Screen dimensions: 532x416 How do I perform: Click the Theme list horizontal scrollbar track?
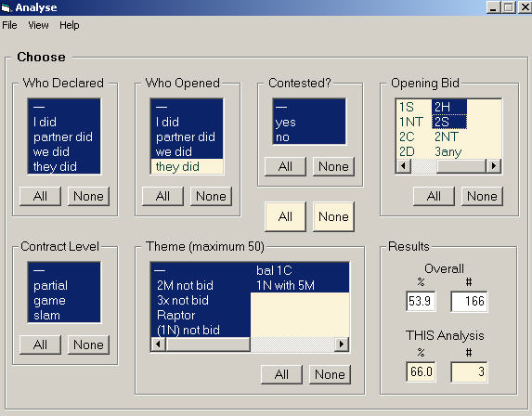tap(292, 344)
